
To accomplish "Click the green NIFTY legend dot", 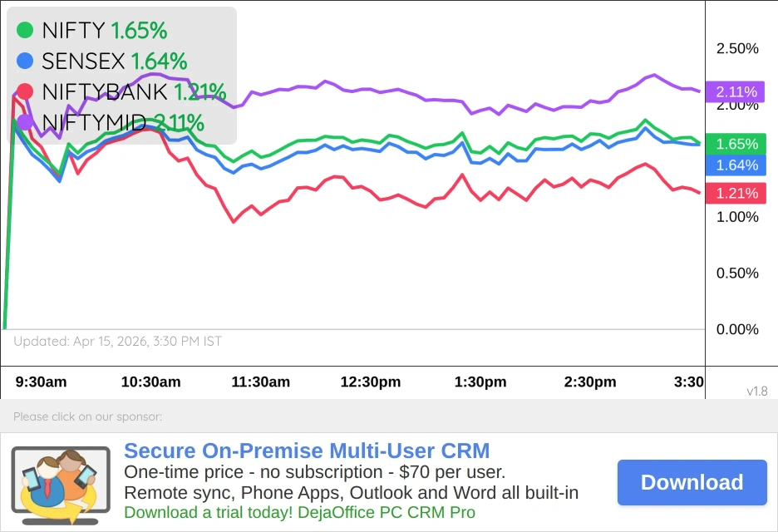I will point(25,31).
